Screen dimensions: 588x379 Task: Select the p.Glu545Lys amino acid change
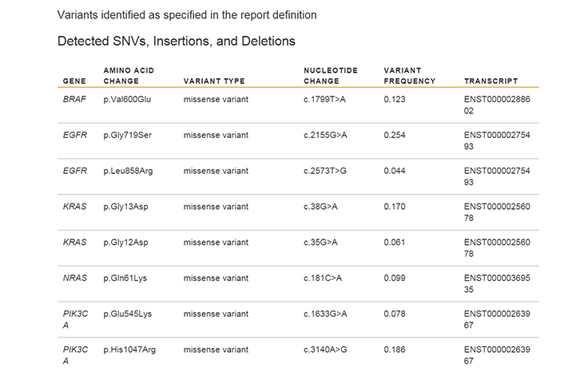(x=128, y=314)
